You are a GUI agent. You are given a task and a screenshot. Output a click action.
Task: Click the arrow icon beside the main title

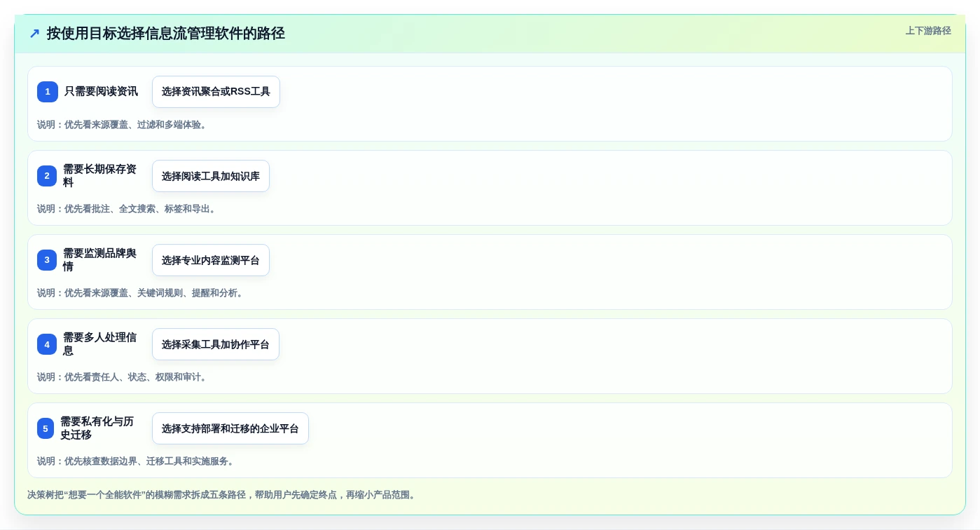click(34, 34)
